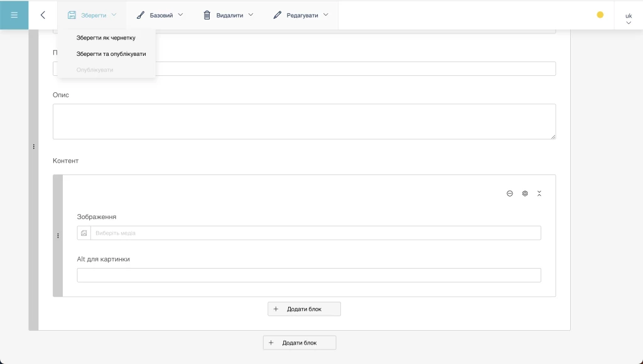This screenshot has width=643, height=364.
Task: Remove the block using the minus circle icon
Action: coord(509,193)
